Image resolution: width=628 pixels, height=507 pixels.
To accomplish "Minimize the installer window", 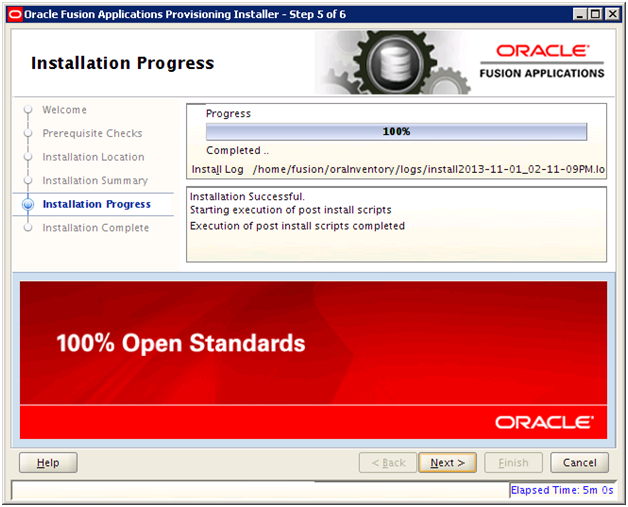I will tap(580, 15).
